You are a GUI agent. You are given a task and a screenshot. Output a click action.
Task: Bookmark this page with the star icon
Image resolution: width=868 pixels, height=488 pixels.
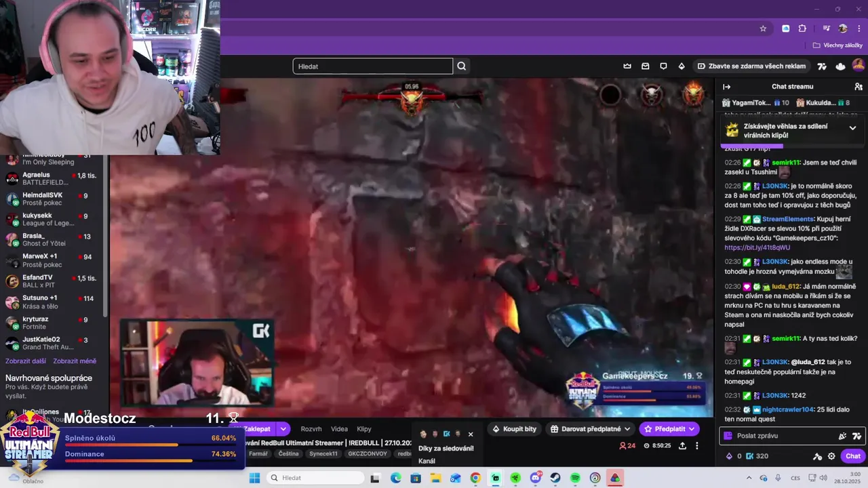click(763, 28)
